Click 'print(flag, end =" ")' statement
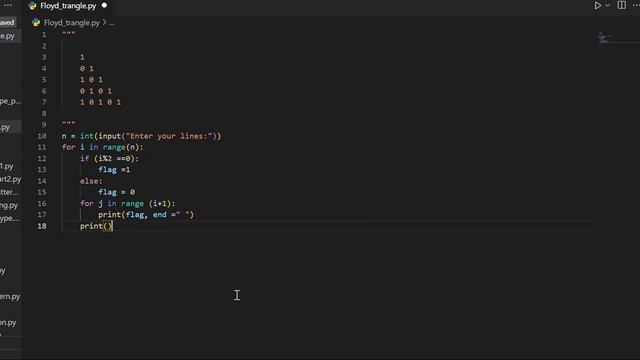Image resolution: width=640 pixels, height=360 pixels. (x=146, y=215)
